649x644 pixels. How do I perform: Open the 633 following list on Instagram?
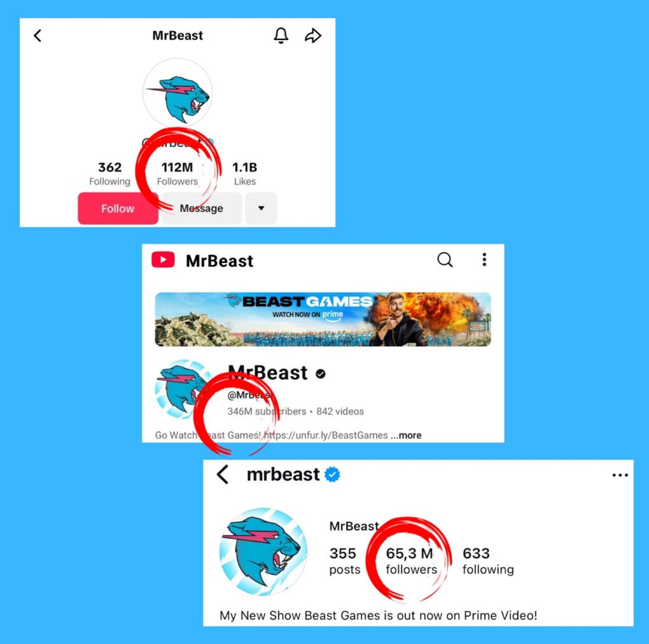point(488,561)
